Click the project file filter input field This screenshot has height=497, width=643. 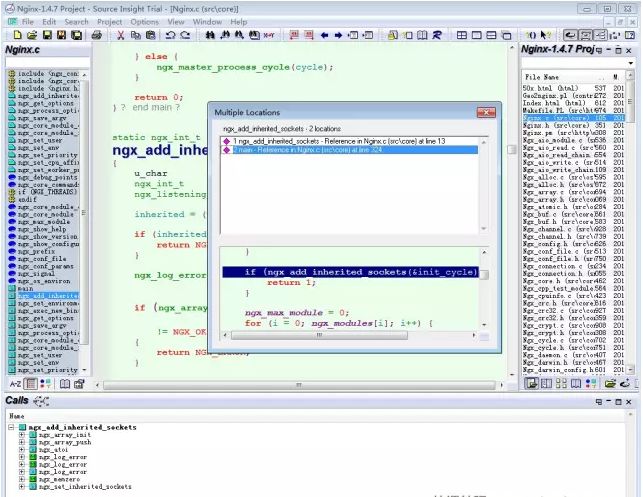(574, 63)
